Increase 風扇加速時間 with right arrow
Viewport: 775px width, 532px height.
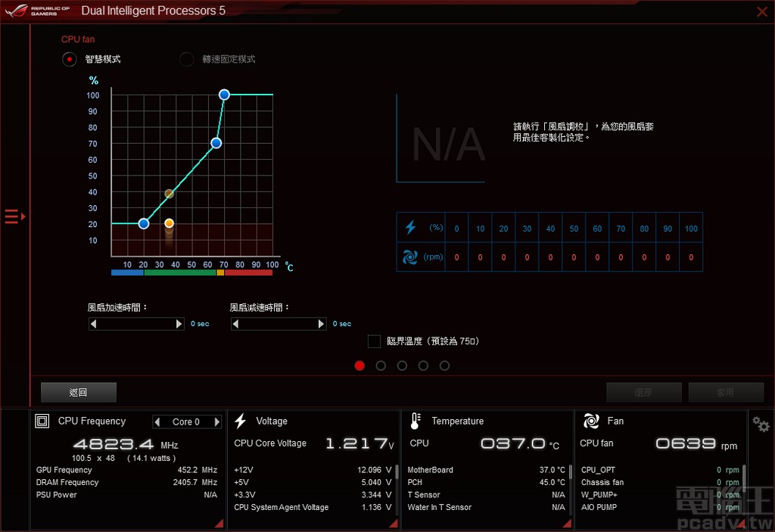pyautogui.click(x=179, y=324)
